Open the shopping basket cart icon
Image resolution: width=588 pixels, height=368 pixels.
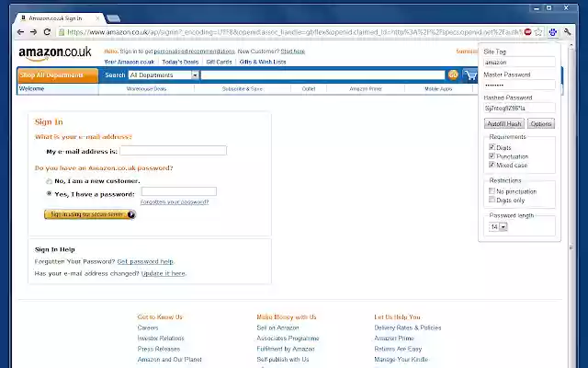[469, 75]
